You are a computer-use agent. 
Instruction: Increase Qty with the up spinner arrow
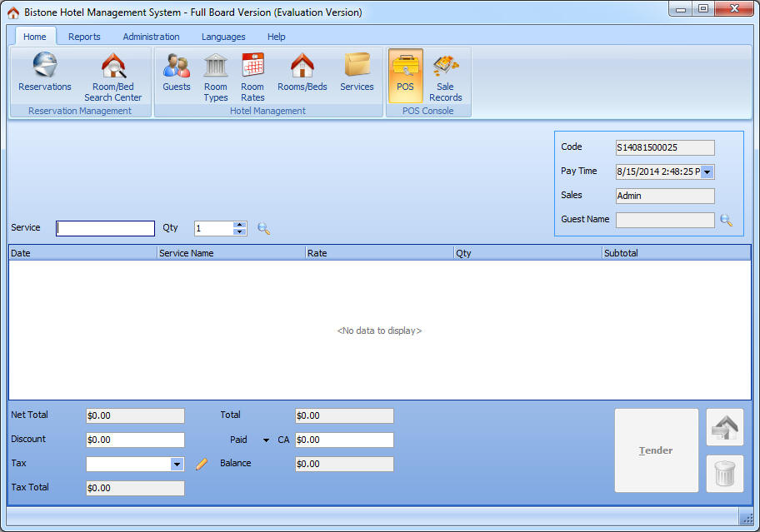click(240, 225)
